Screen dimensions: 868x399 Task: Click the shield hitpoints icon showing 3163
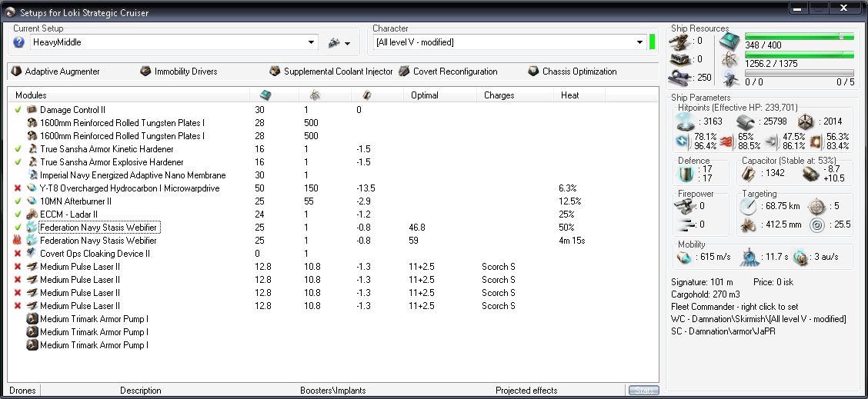tap(686, 121)
